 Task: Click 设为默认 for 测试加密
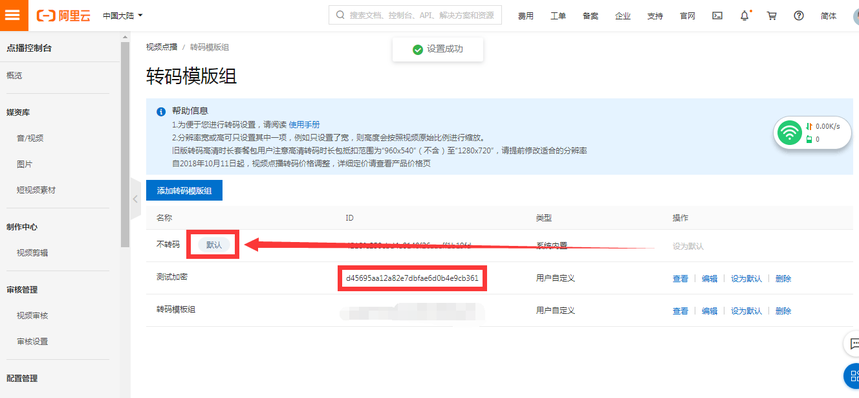point(746,279)
